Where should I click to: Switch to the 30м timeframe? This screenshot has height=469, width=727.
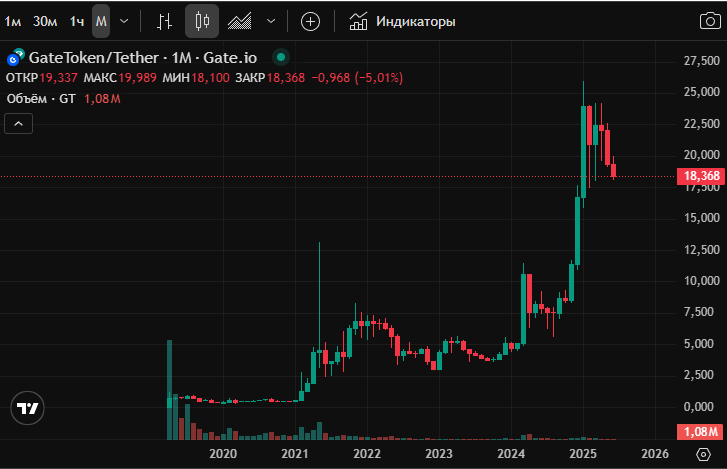pos(44,21)
